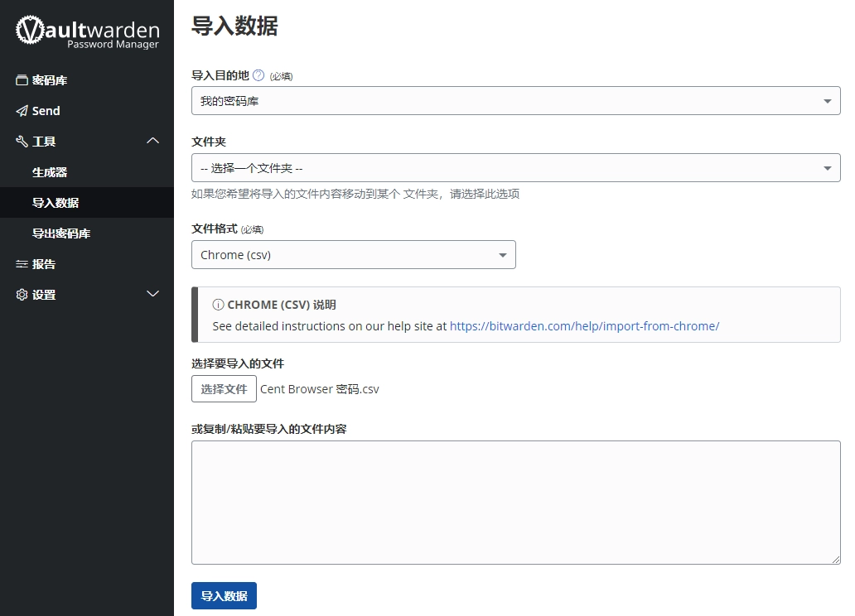Open the 选择一个文件夹 folder dropdown
Screen dimensions: 855x616
coord(515,168)
